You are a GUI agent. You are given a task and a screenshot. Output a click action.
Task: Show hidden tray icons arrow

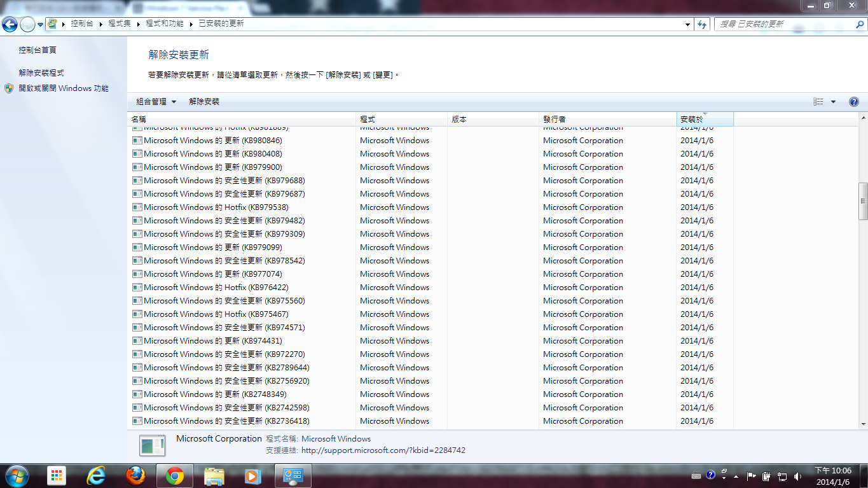click(x=736, y=477)
